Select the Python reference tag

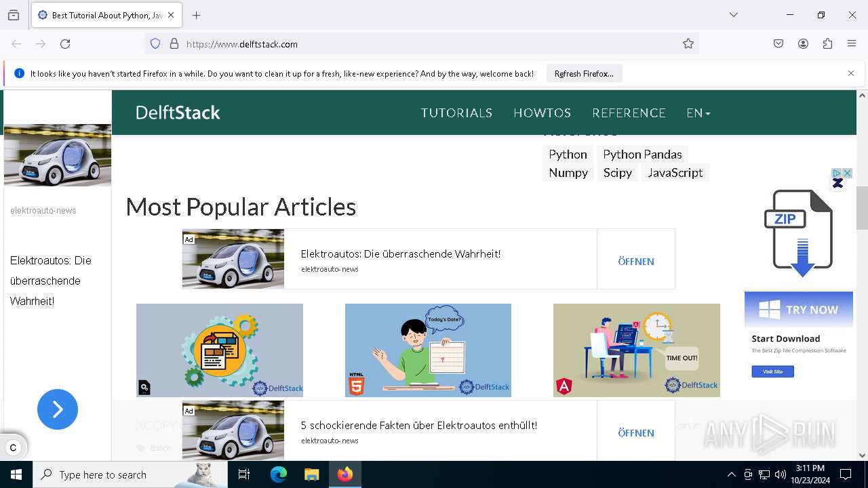pos(568,155)
